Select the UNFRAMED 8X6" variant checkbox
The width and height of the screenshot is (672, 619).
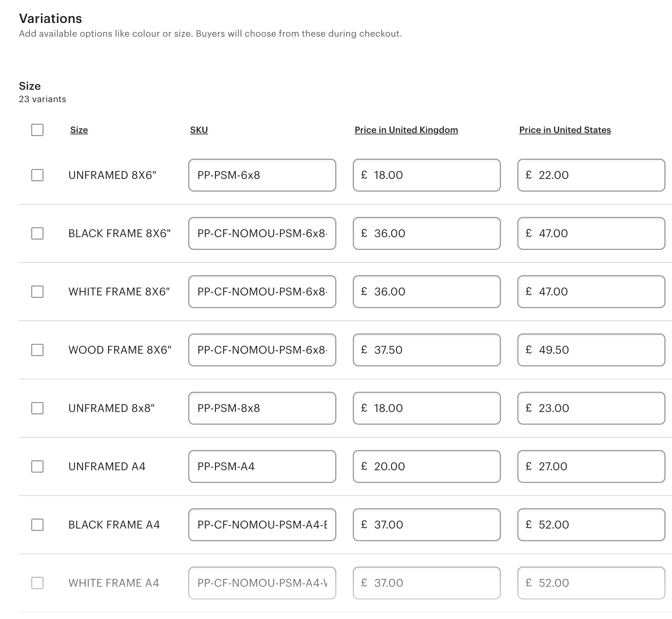click(37, 175)
